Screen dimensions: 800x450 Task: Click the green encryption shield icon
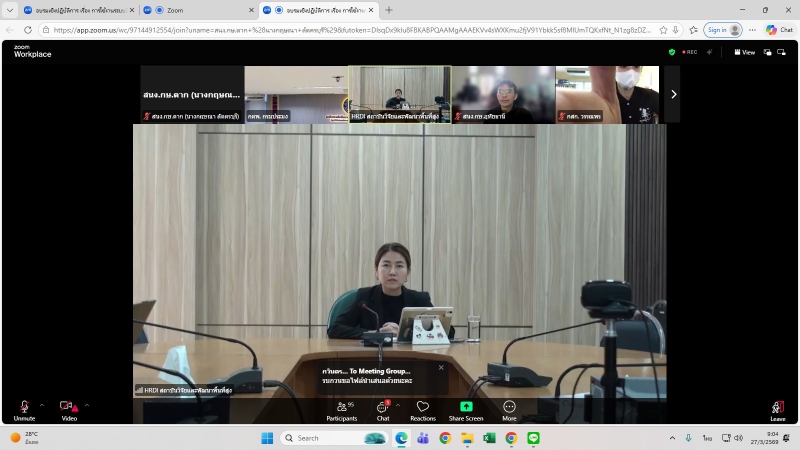672,52
